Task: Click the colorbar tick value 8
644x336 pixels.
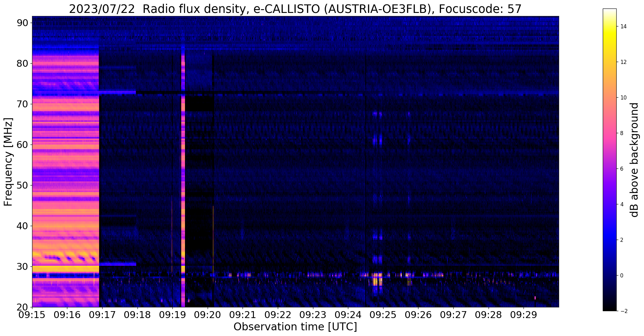Action: [621, 133]
